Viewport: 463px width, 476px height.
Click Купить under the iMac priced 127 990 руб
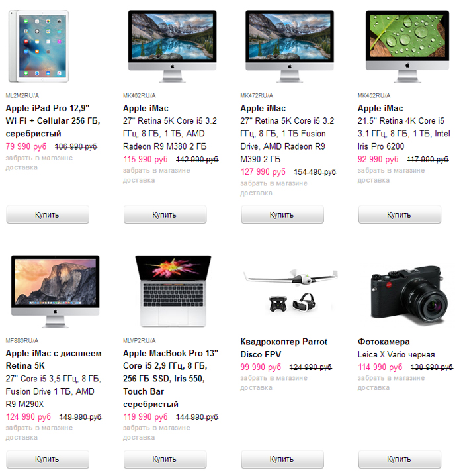point(282,214)
